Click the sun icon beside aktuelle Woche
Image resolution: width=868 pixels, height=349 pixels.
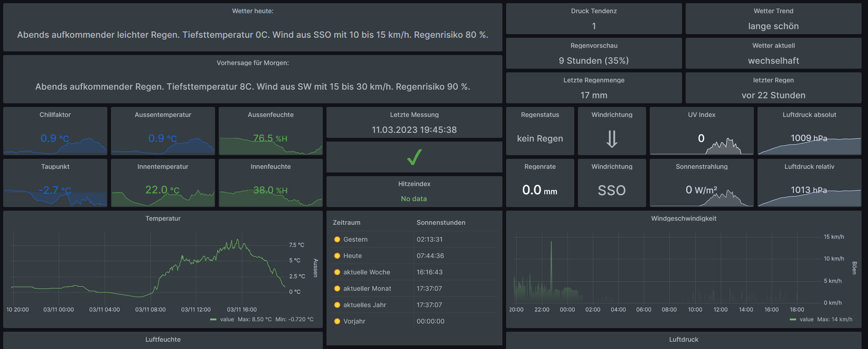click(x=337, y=272)
